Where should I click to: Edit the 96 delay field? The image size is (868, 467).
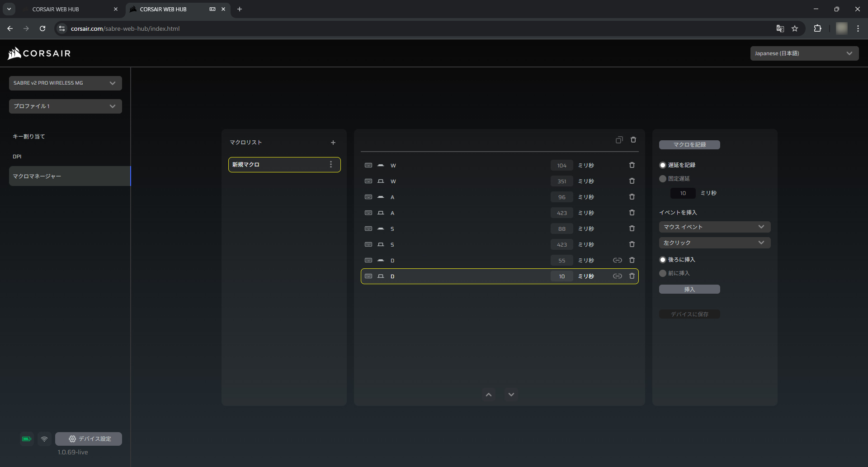pos(562,197)
